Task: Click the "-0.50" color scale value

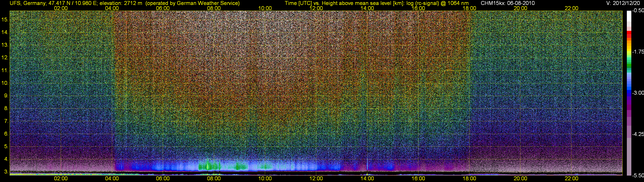Action: pos(638,11)
